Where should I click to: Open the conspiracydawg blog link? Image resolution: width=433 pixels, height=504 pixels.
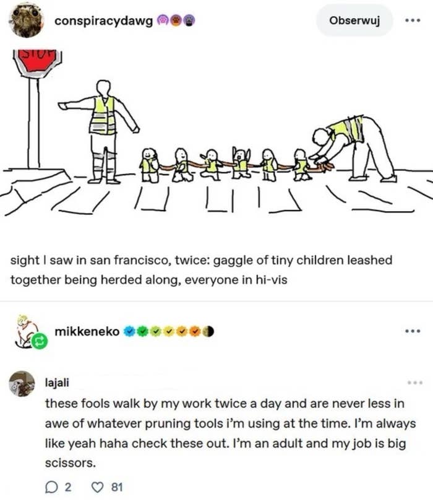[x=103, y=21]
